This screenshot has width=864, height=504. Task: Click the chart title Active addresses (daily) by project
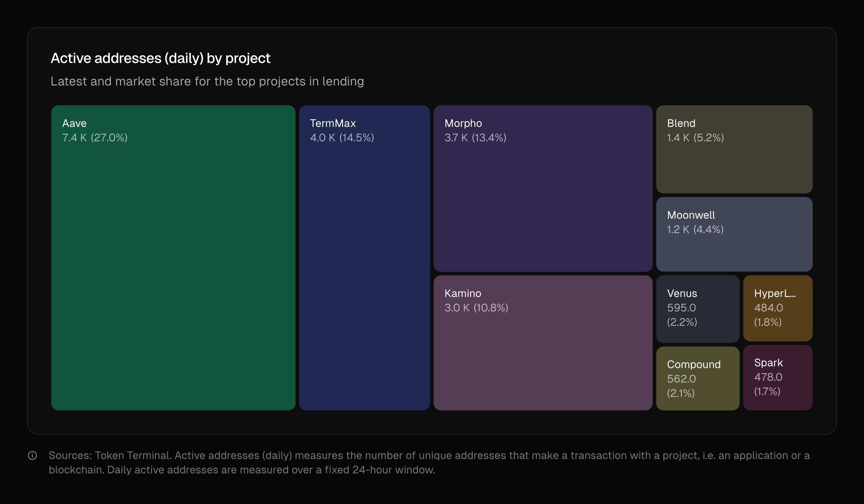pos(160,58)
